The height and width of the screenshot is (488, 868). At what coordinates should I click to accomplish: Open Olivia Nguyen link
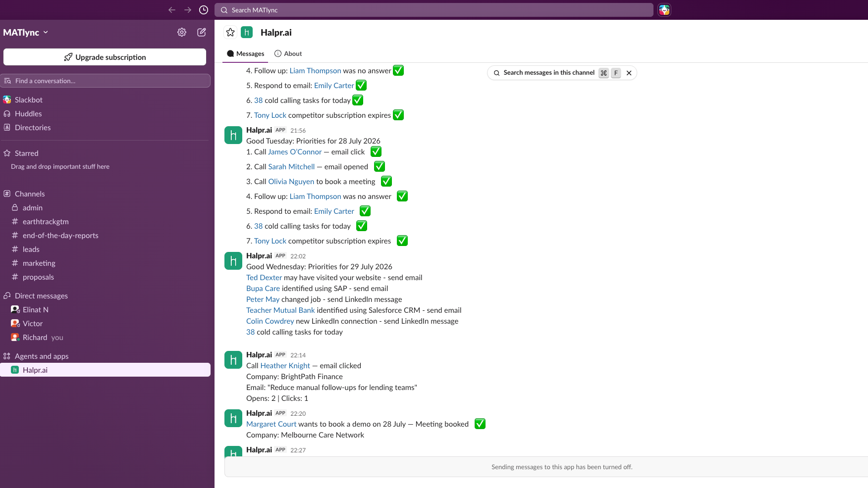(291, 182)
